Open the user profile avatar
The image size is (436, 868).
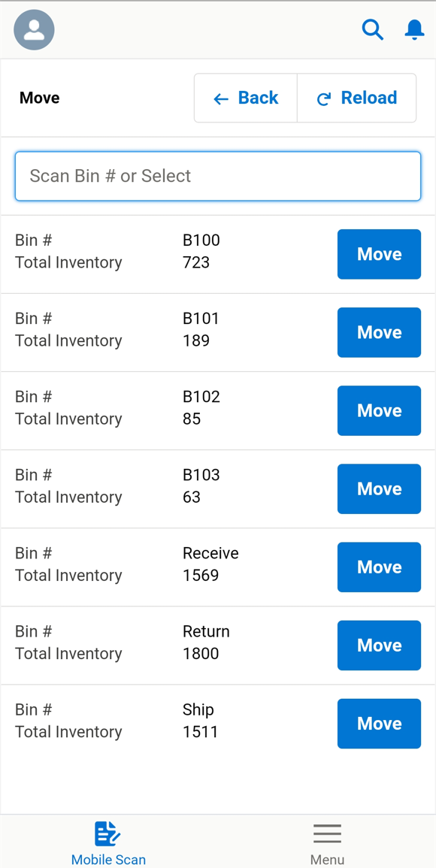[x=34, y=30]
